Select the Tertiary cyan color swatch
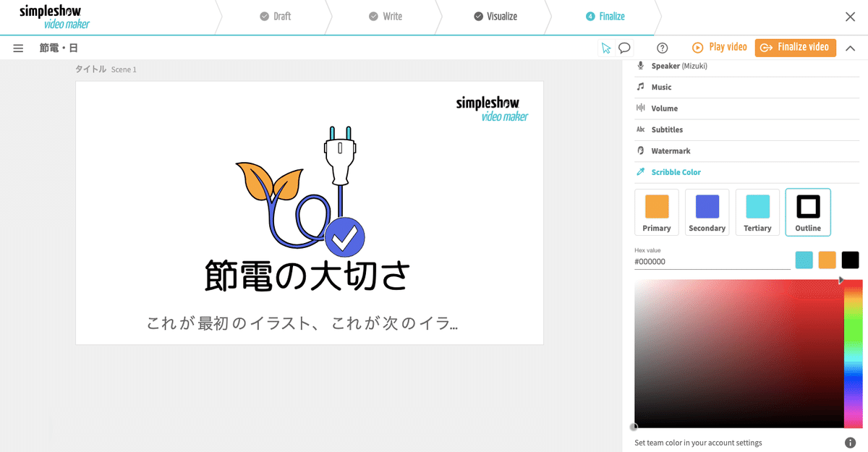The height and width of the screenshot is (452, 868). (757, 212)
